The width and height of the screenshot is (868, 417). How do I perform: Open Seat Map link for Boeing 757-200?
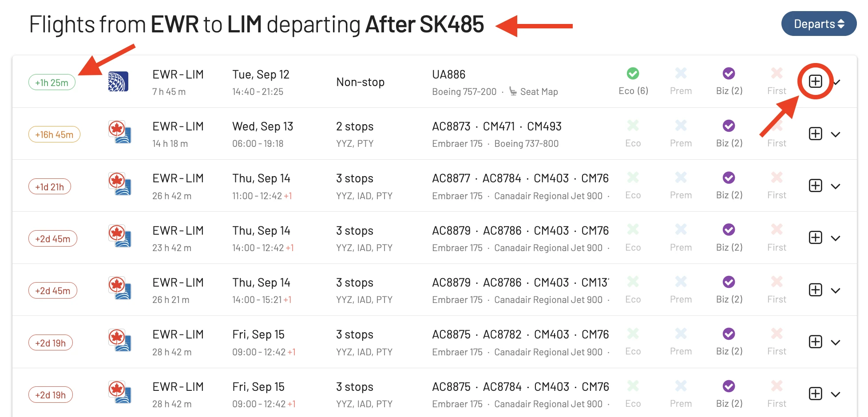tap(539, 92)
